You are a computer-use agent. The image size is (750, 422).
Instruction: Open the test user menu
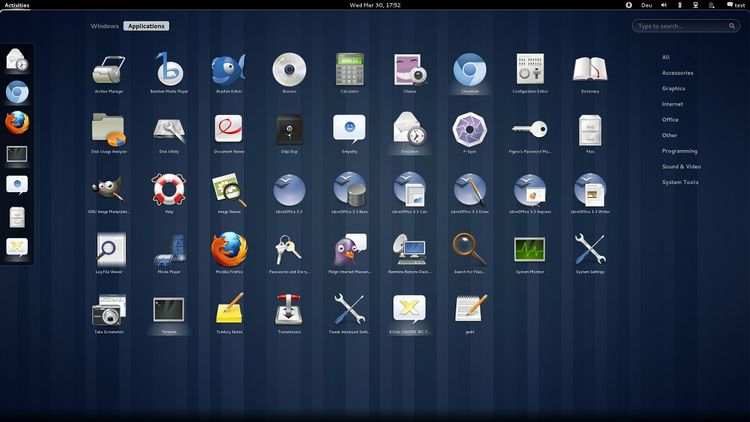click(733, 5)
